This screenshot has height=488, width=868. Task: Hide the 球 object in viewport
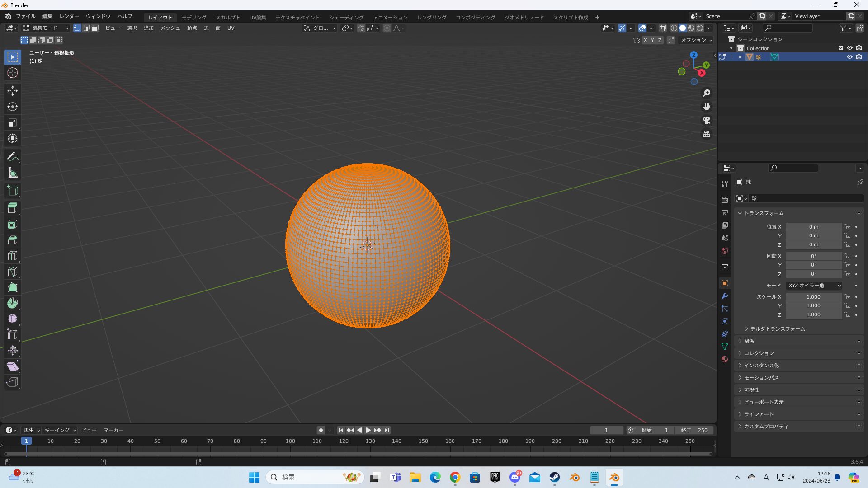point(849,57)
